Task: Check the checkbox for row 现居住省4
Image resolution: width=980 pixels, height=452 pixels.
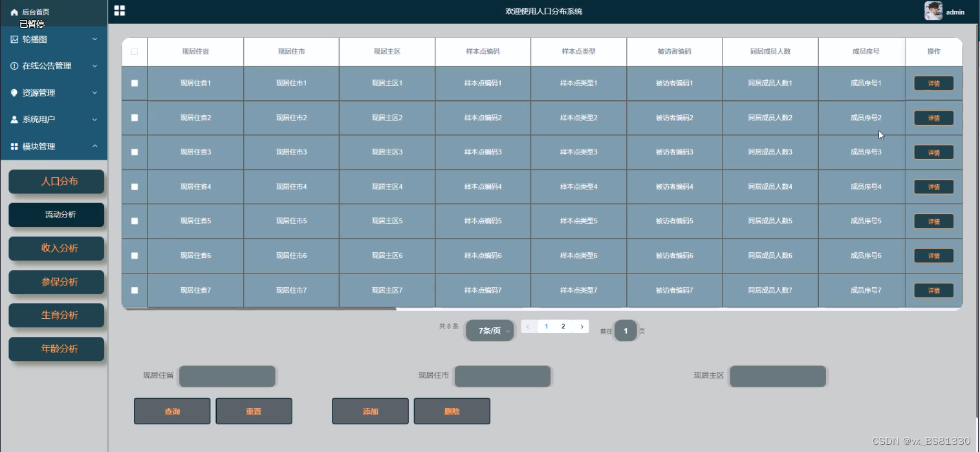Action: [x=135, y=187]
